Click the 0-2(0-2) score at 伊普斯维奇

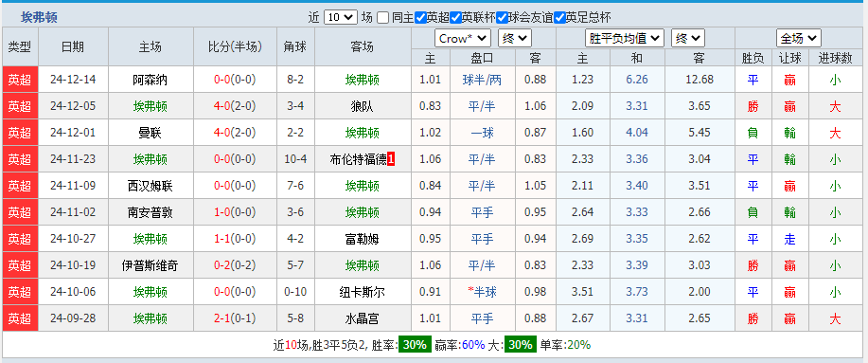tap(236, 266)
